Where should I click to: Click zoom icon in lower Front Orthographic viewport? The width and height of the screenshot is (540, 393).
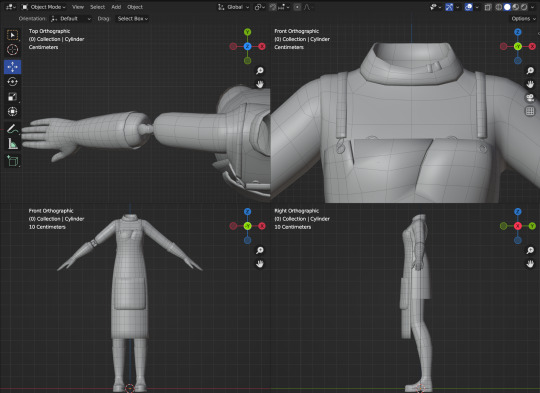(260, 250)
